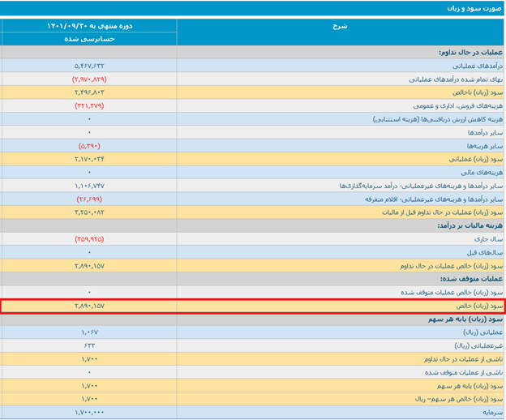Click the red value (۲,۹۷۰,۸۲۹)
Viewport: 506px width, 420px height.
[89, 79]
